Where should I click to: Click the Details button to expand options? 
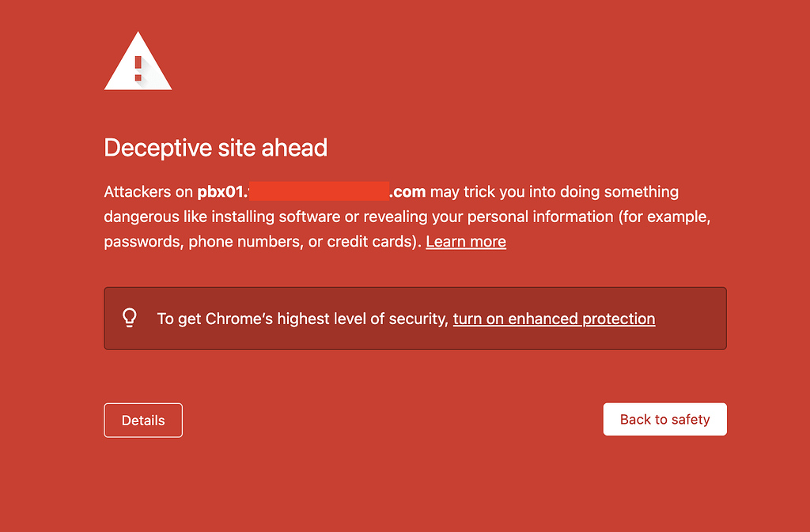point(142,420)
